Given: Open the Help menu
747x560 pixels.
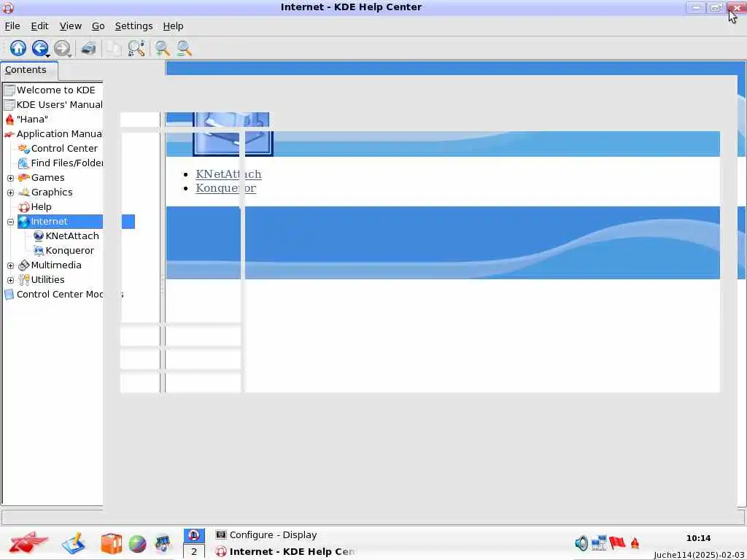Looking at the screenshot, I should tap(173, 26).
